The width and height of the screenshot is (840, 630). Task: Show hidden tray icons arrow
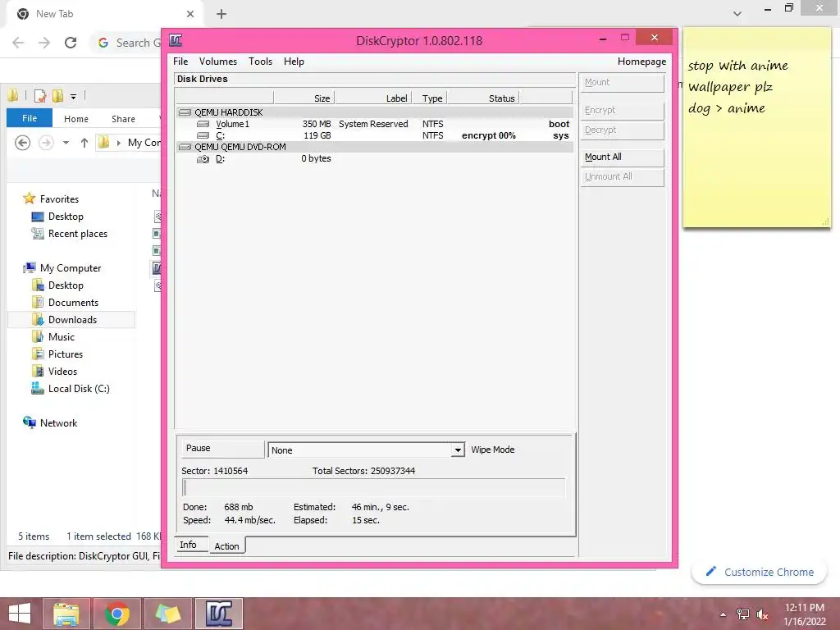click(x=724, y=614)
